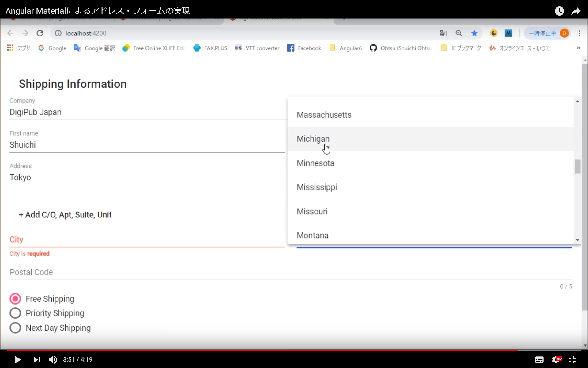
Task: Click the bookmark star icon
Action: tap(474, 33)
